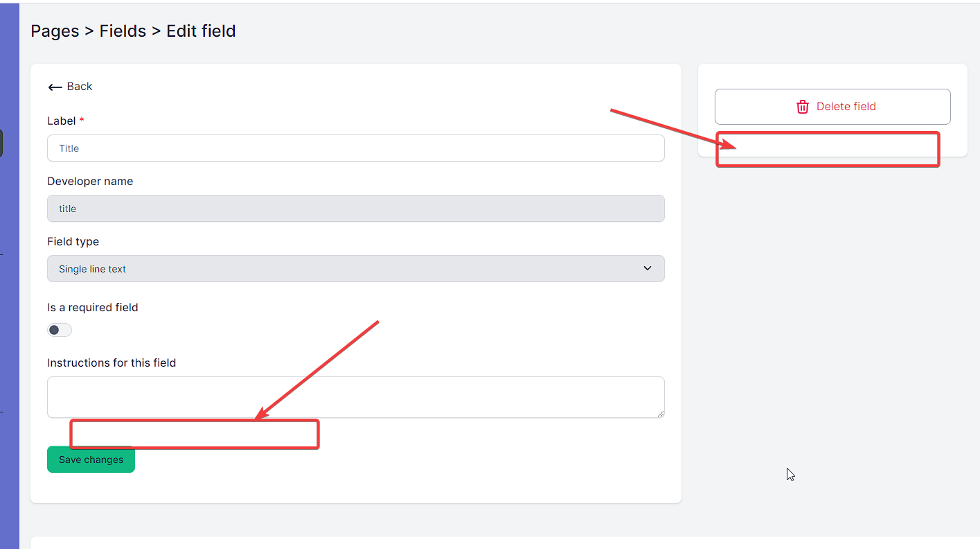Click the left arrow icon beside Back

[55, 87]
